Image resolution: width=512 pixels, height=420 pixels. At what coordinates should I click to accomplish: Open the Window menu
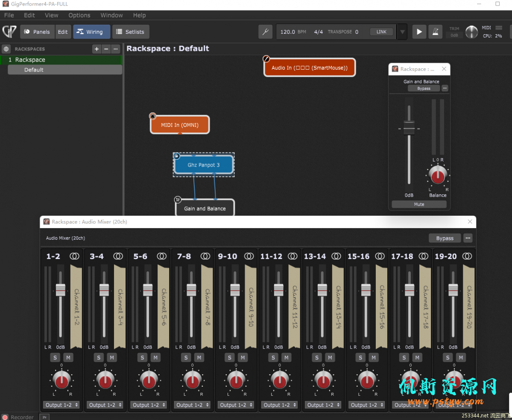point(112,15)
